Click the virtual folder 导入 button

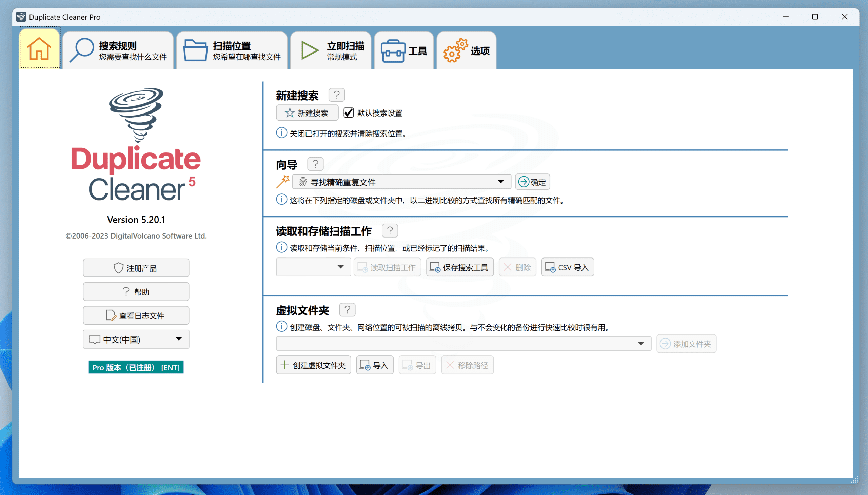point(375,365)
